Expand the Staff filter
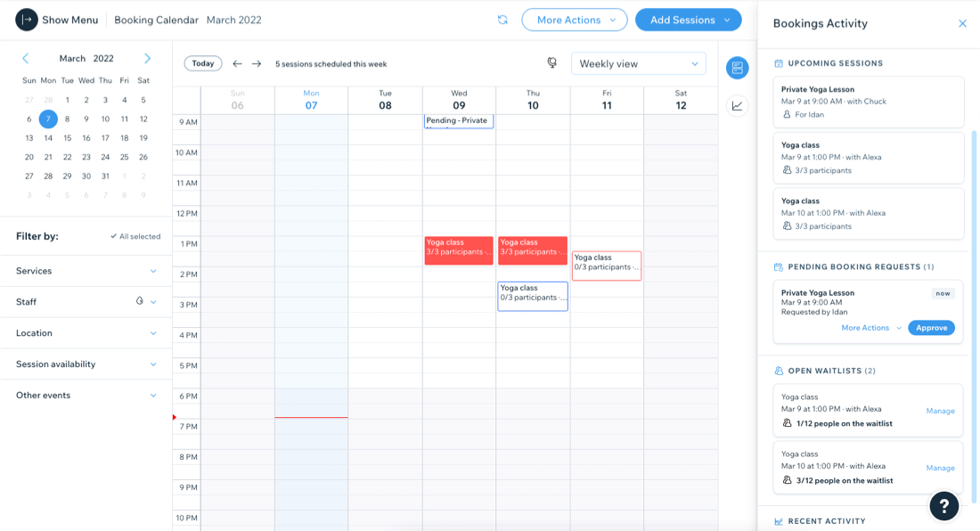The height and width of the screenshot is (531, 980). tap(86, 302)
